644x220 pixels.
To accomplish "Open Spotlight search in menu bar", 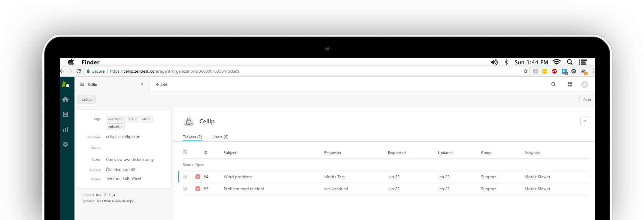I will (570, 62).
